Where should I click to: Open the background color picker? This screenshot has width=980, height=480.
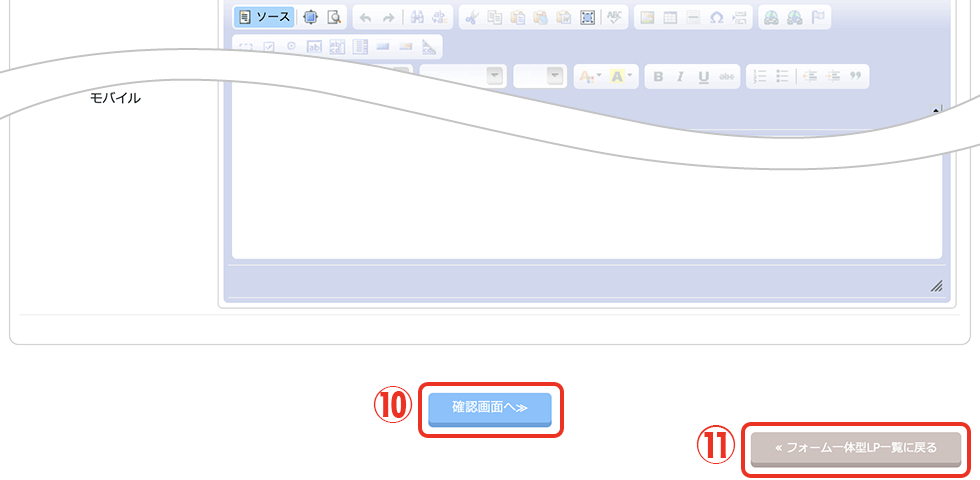[x=621, y=76]
